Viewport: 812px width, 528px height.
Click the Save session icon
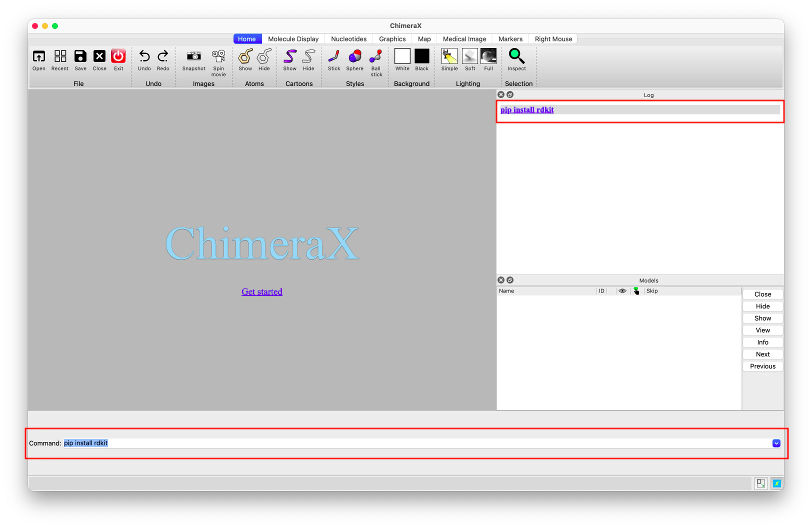80,56
